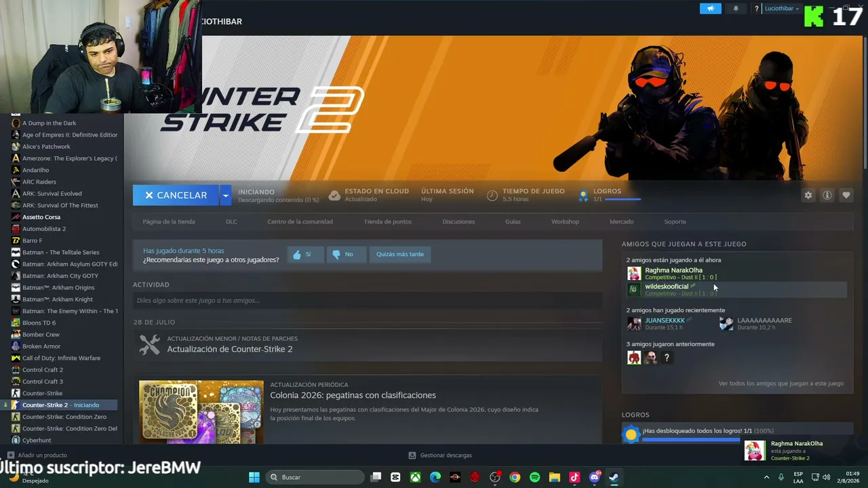Click the unknown friend question mark avatar

tap(667, 357)
